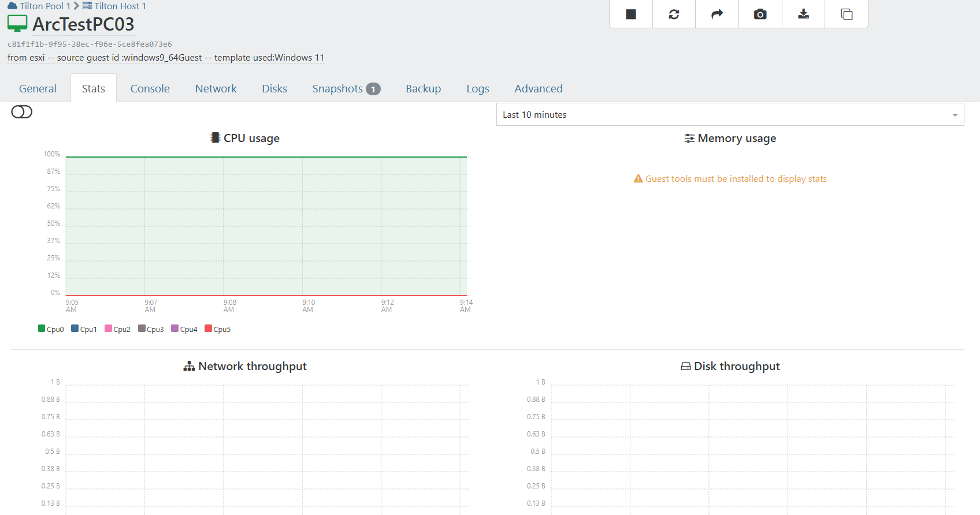Toggle Cpu0 series in chart legend
Image resolution: width=980 pixels, height=515 pixels.
pyautogui.click(x=51, y=329)
